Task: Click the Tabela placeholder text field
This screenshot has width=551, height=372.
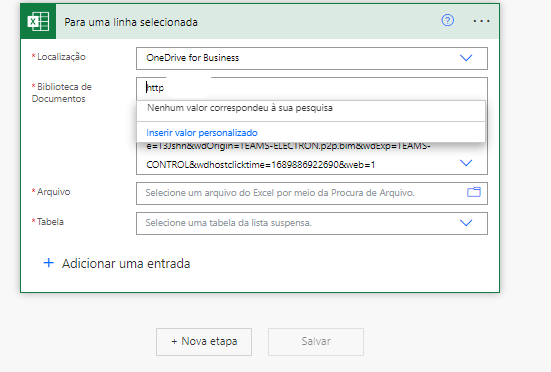Action: point(228,223)
